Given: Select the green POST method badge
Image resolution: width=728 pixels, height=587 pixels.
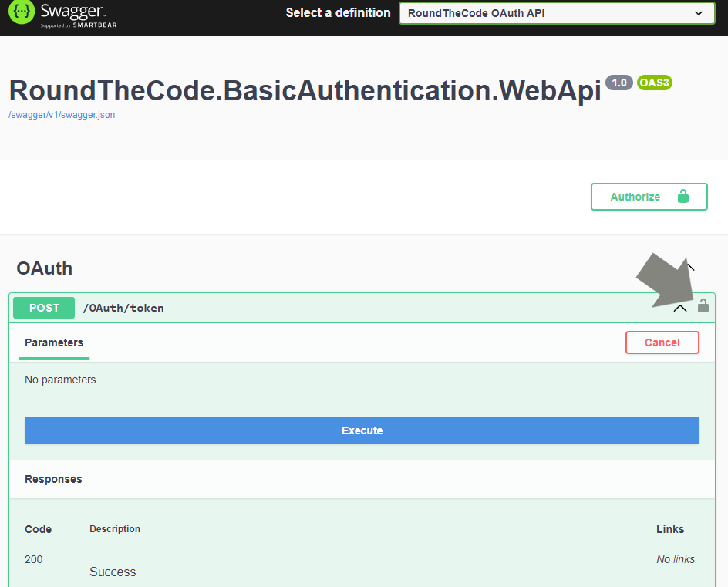Looking at the screenshot, I should pyautogui.click(x=43, y=307).
